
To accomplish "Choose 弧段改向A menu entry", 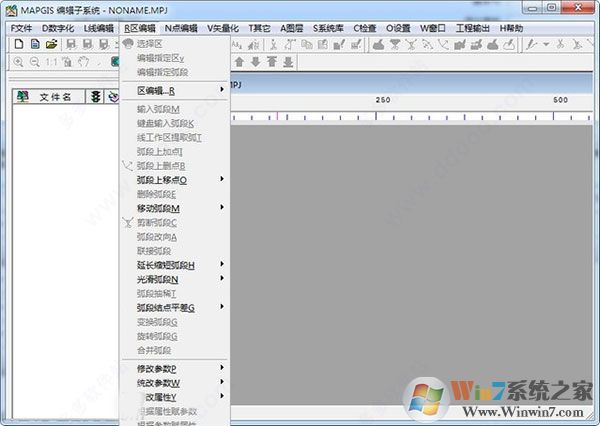I will pyautogui.click(x=176, y=237).
